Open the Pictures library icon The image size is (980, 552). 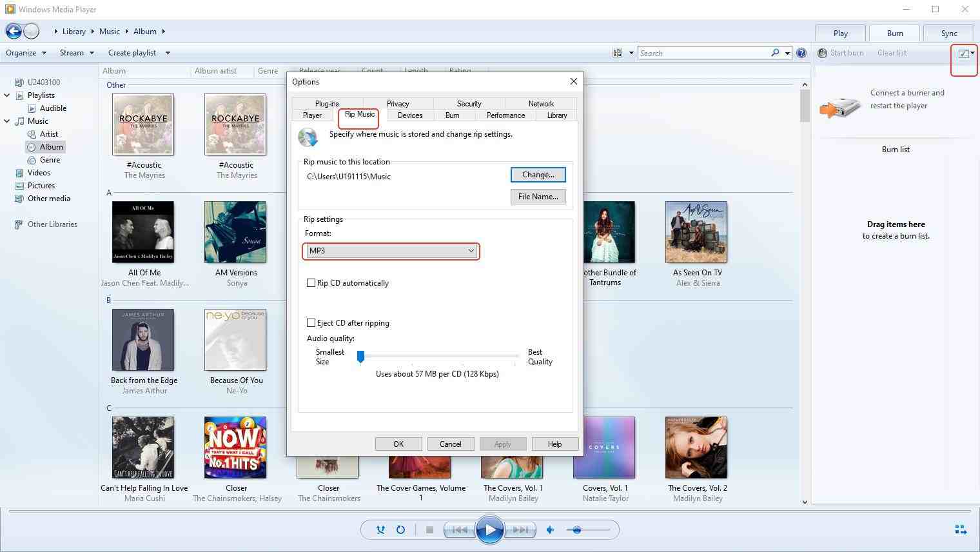point(19,186)
